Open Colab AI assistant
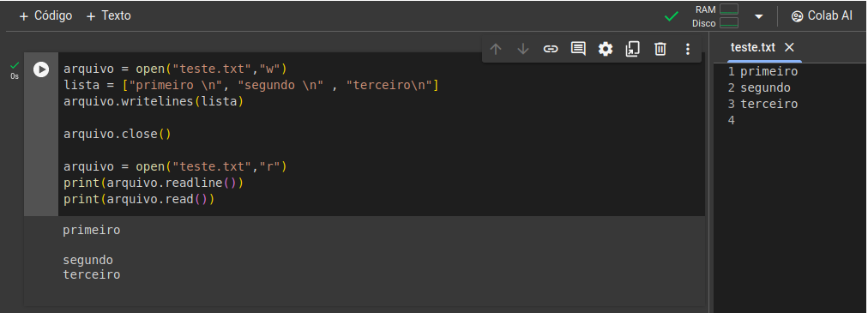 click(x=822, y=16)
